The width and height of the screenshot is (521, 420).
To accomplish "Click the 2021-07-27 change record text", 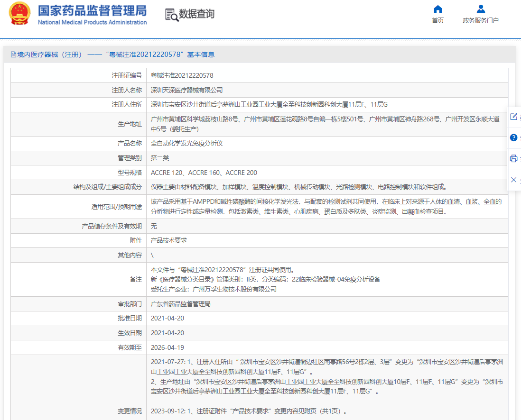I will point(327,376).
